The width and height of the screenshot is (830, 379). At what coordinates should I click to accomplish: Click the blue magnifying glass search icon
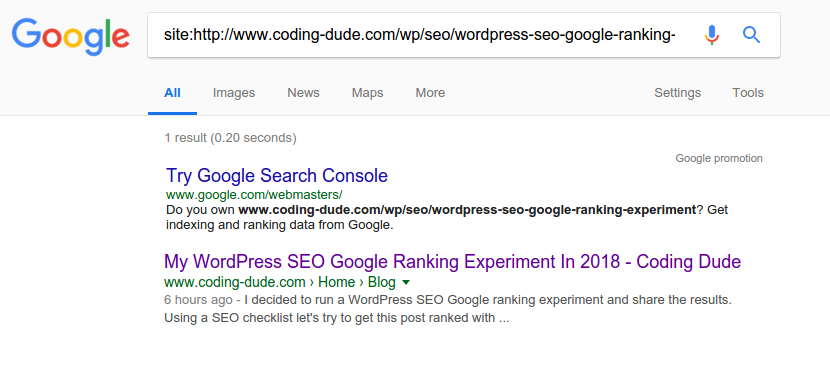tap(751, 35)
